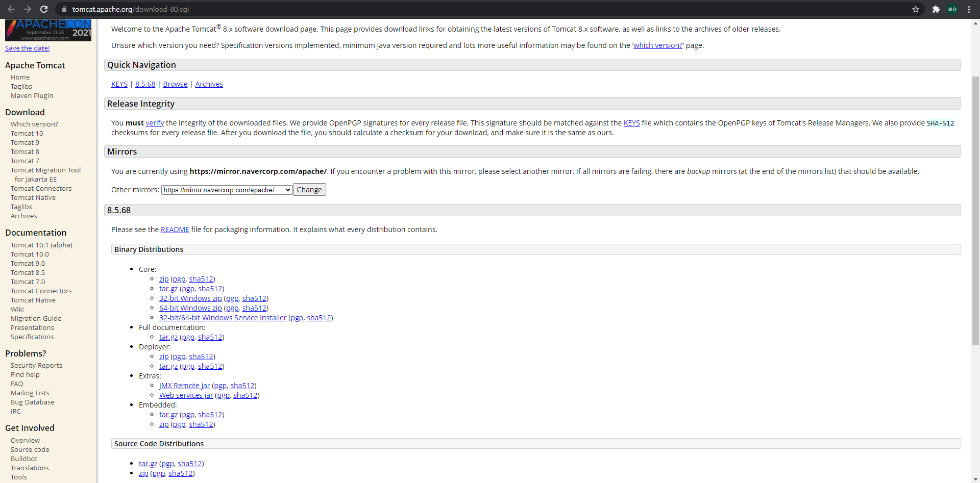Image resolution: width=980 pixels, height=483 pixels.
Task: Select Tomcat 10 under Download
Action: pyautogui.click(x=27, y=134)
